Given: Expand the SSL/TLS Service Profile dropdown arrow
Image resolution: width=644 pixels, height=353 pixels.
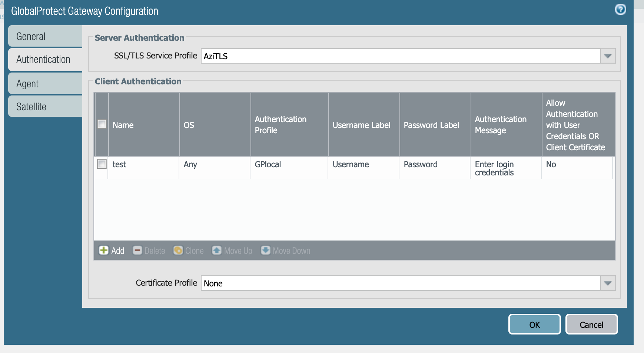Looking at the screenshot, I should pos(608,56).
